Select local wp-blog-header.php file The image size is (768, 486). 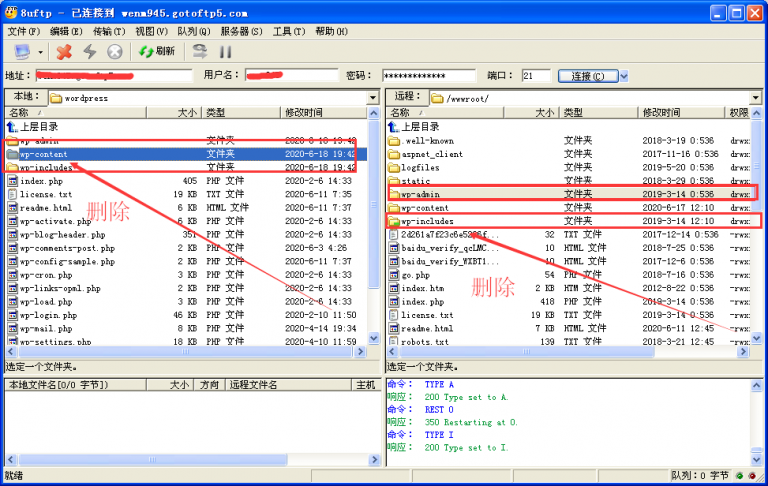[62, 235]
